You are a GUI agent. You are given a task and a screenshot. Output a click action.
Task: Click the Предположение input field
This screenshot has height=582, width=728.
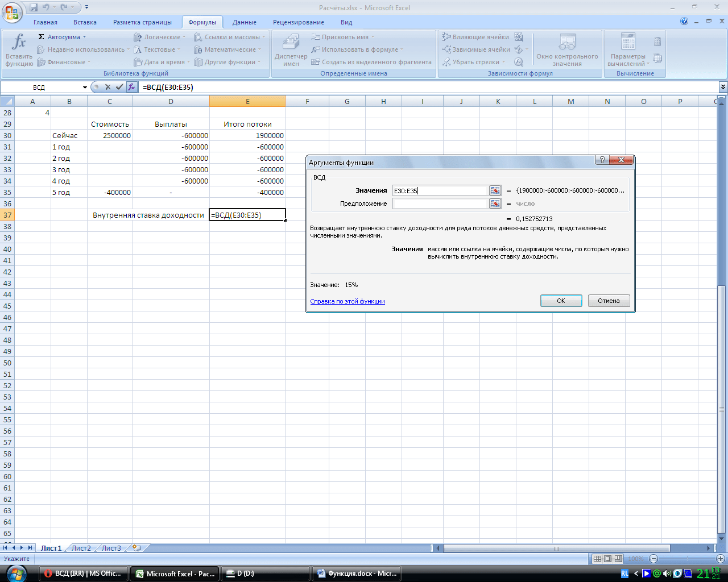coord(441,203)
